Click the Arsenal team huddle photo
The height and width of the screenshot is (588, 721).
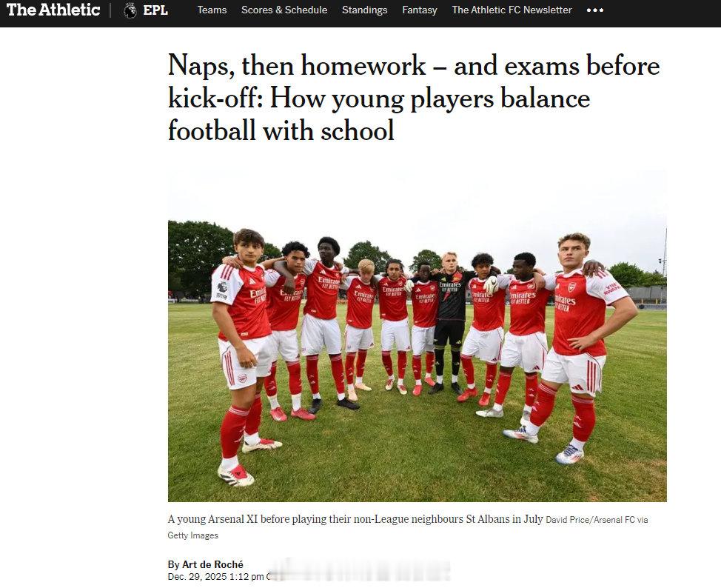tap(417, 336)
